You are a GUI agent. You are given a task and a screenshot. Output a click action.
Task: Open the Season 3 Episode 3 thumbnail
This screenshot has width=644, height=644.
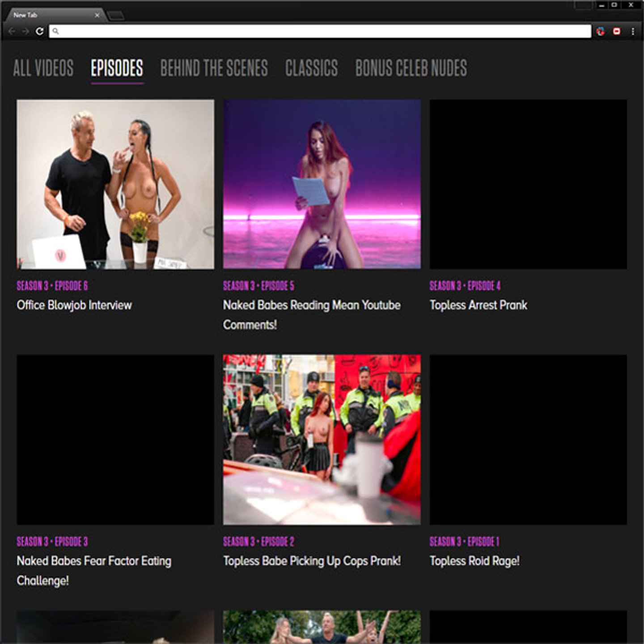tap(115, 440)
